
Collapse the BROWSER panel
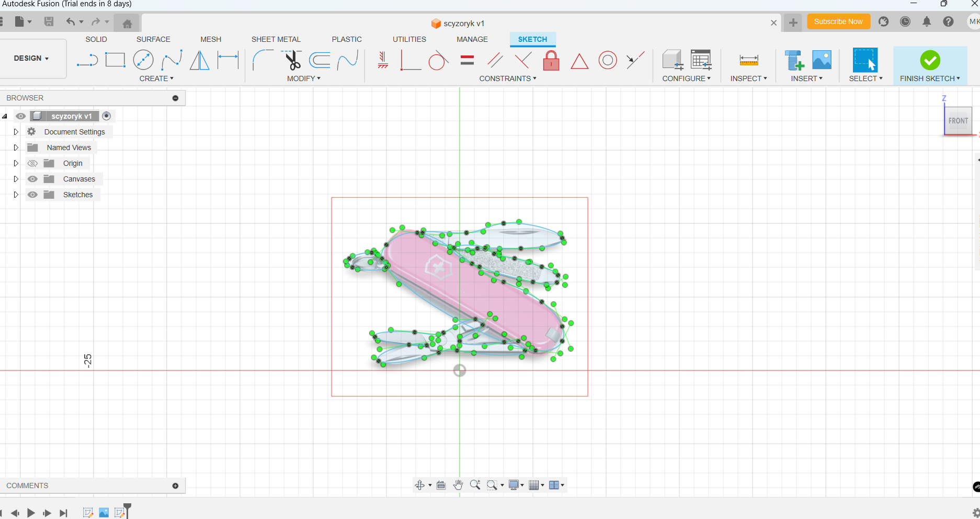pyautogui.click(x=176, y=98)
